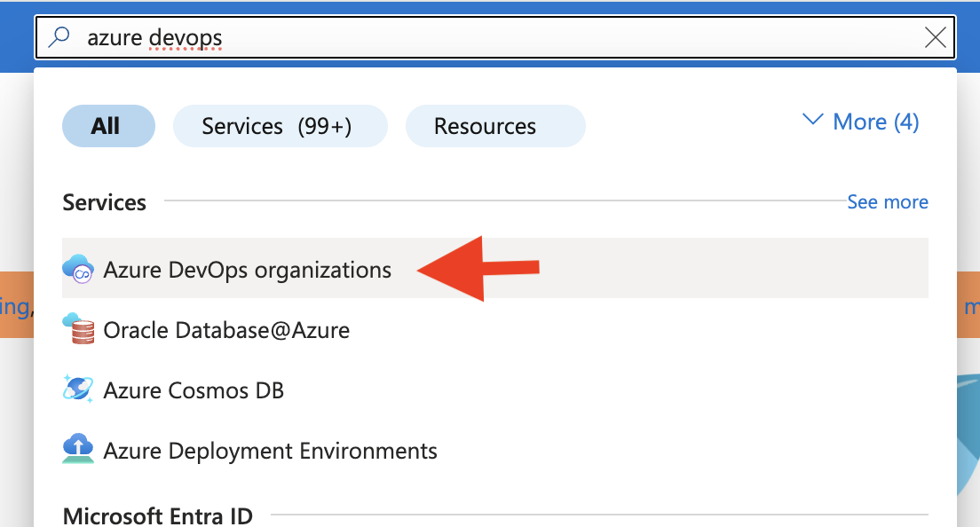Click the Microsoft Entra ID section header
This screenshot has width=980, height=527.
coord(156,515)
